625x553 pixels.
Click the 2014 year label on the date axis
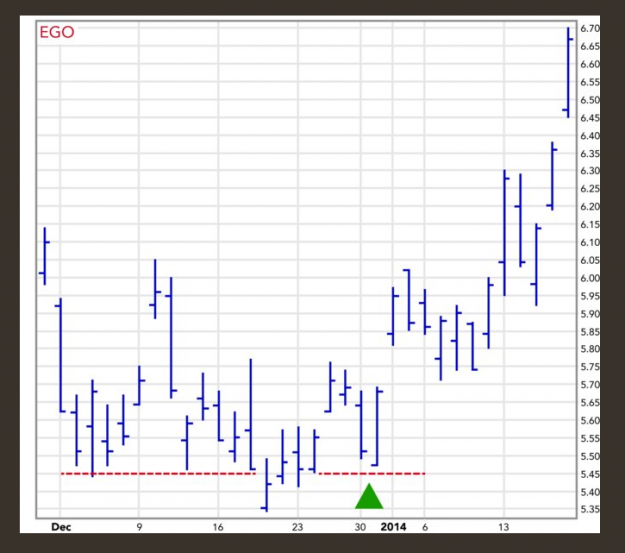pyautogui.click(x=393, y=527)
